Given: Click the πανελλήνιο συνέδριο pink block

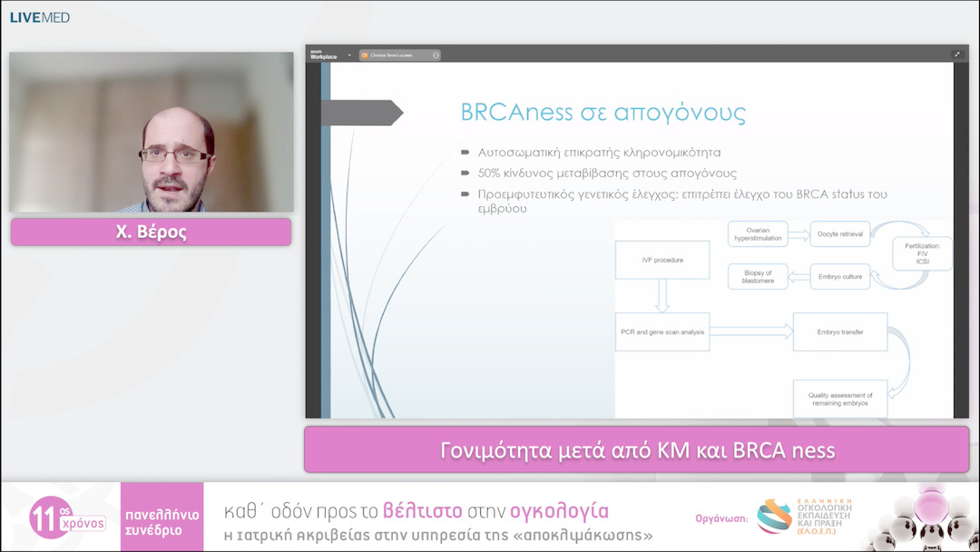Looking at the screenshot, I should [x=162, y=517].
